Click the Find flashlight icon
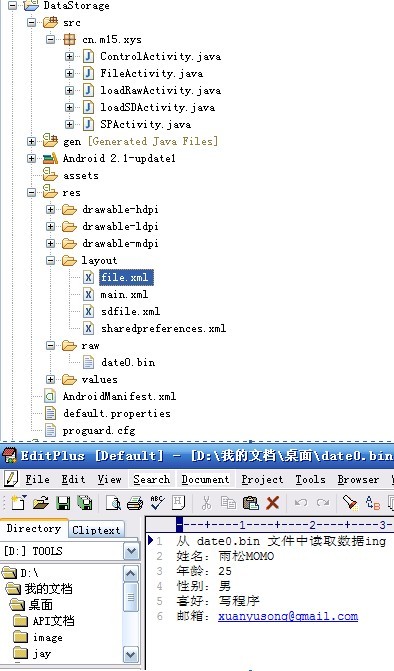 350,502
